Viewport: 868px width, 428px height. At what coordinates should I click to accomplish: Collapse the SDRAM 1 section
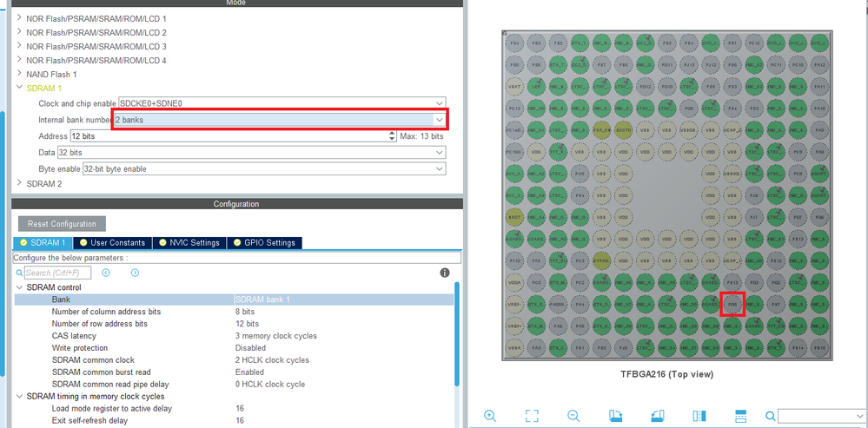(20, 88)
